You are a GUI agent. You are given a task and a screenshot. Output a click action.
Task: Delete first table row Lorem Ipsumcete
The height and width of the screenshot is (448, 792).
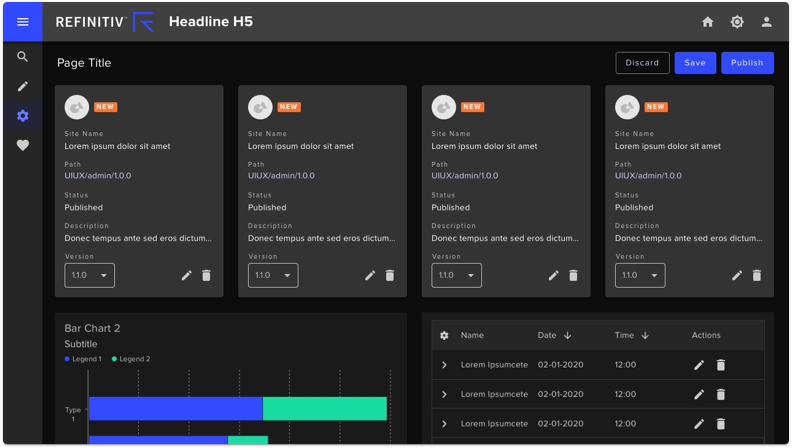point(721,365)
